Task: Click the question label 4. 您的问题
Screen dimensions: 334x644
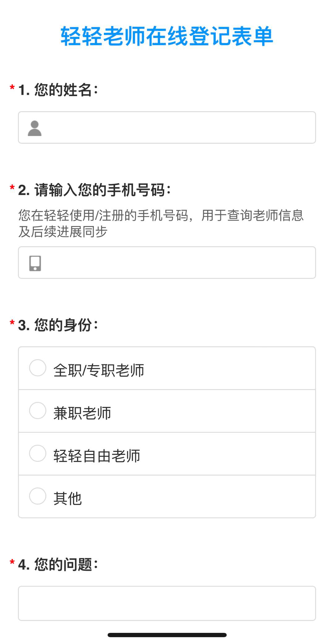Action: (x=58, y=564)
